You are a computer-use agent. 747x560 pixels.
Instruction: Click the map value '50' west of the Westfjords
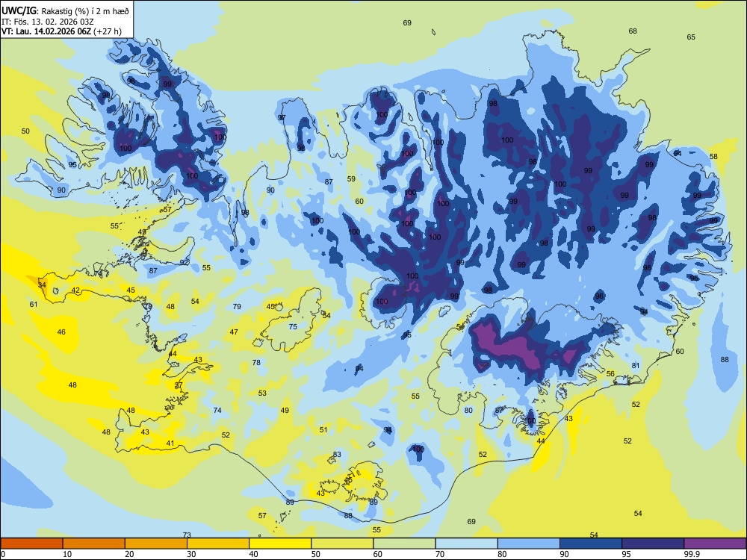[25, 131]
